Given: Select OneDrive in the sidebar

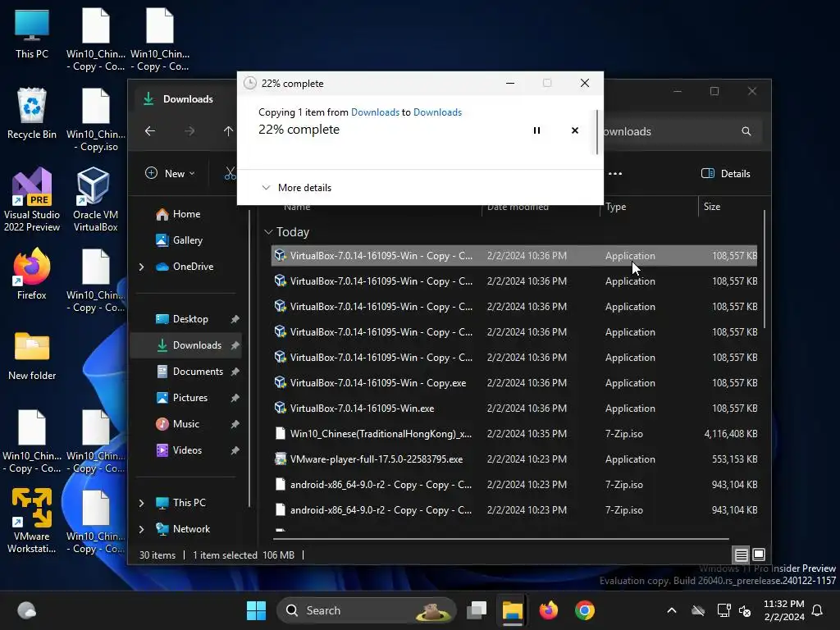Looking at the screenshot, I should pos(192,267).
